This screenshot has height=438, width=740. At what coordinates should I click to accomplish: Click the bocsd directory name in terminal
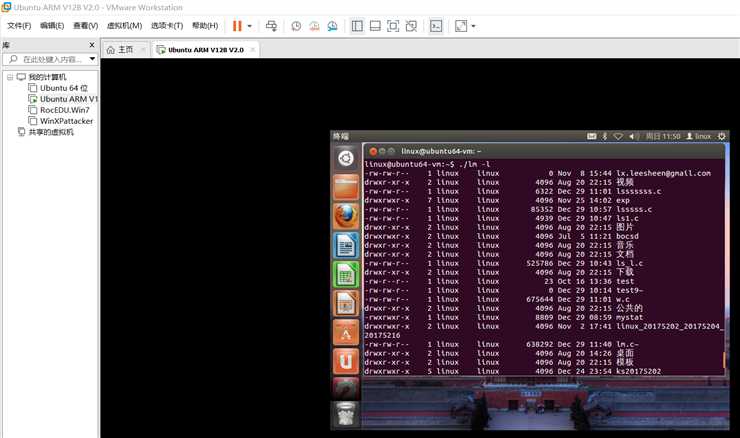point(627,236)
